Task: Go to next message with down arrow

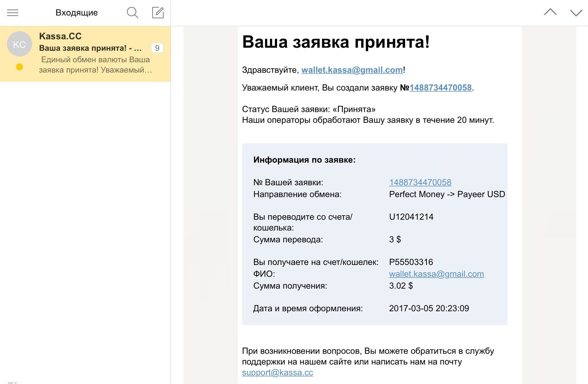Action: click(x=576, y=13)
